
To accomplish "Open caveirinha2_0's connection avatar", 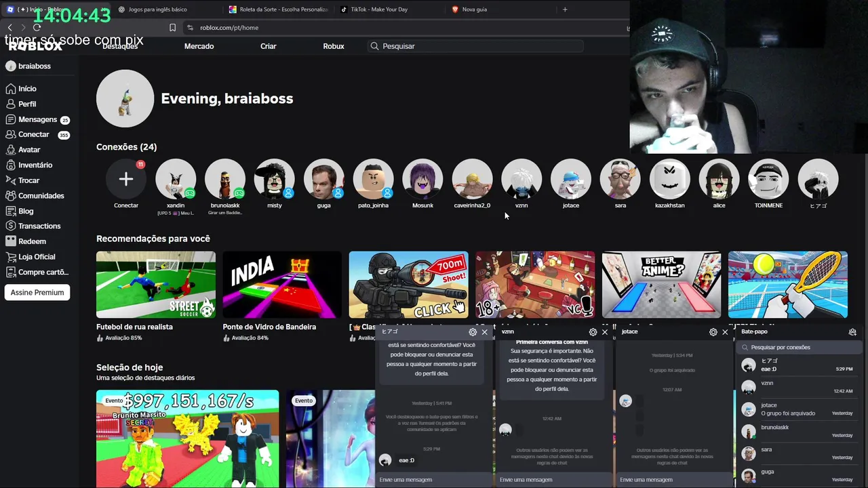I will coord(472,179).
